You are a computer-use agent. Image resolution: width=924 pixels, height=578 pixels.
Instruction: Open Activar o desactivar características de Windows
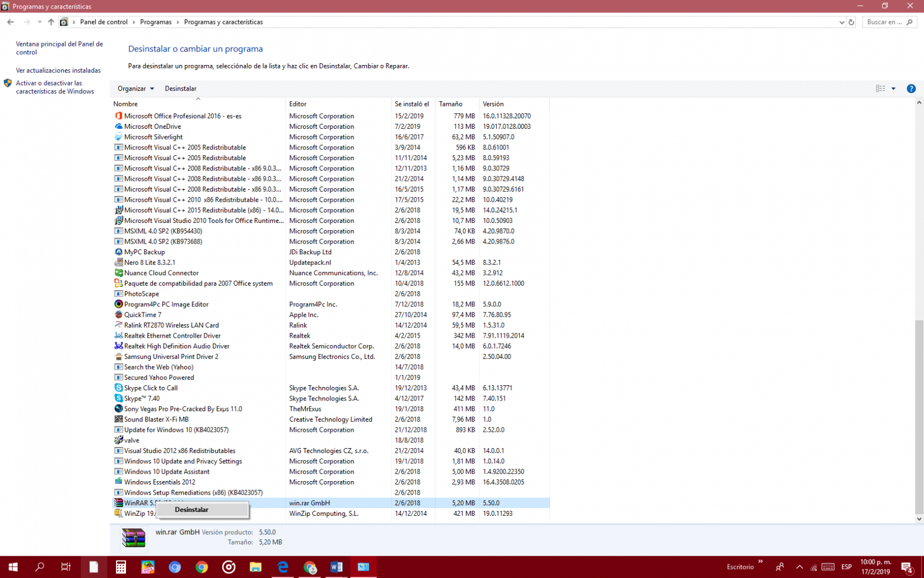[x=55, y=87]
